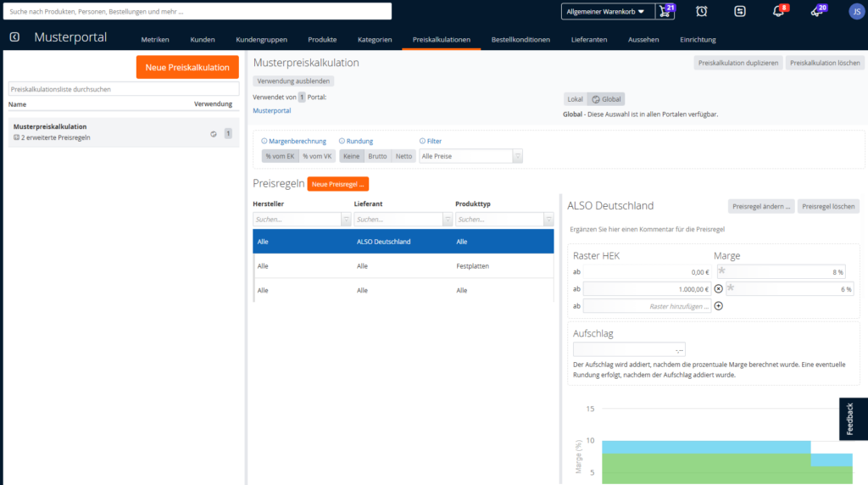Collapse sidebar with back arrow icon
868x485 pixels.
tap(14, 37)
